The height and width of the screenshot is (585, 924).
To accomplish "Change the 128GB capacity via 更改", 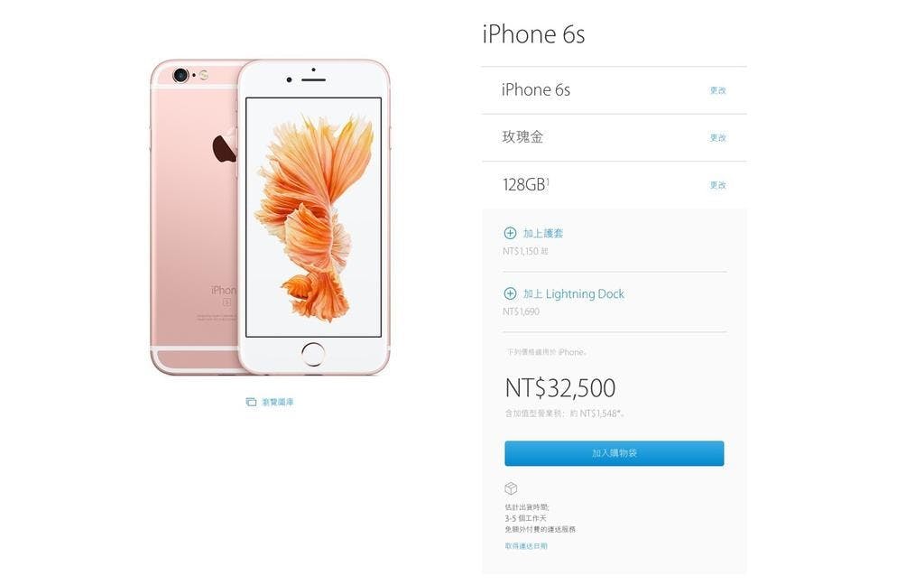I will tap(717, 184).
